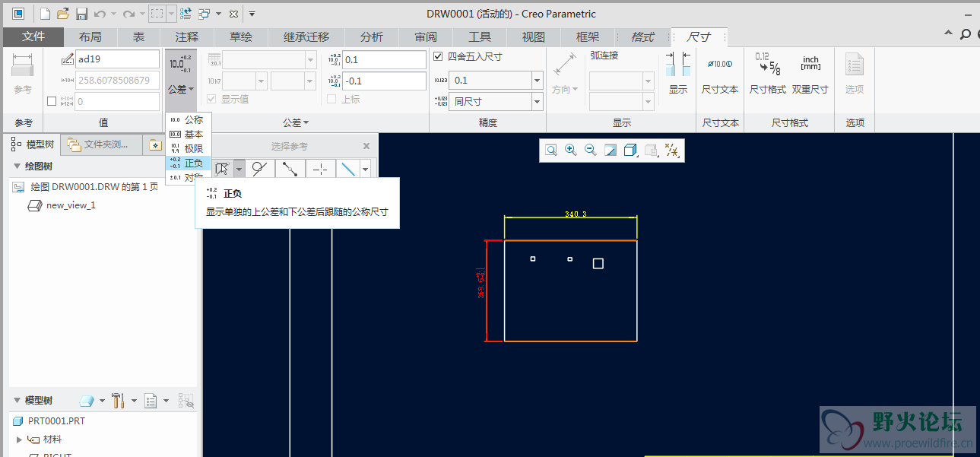Screen dimensions: 980x457
Task: Click lower tolerance field showing -0.1
Action: [x=384, y=81]
